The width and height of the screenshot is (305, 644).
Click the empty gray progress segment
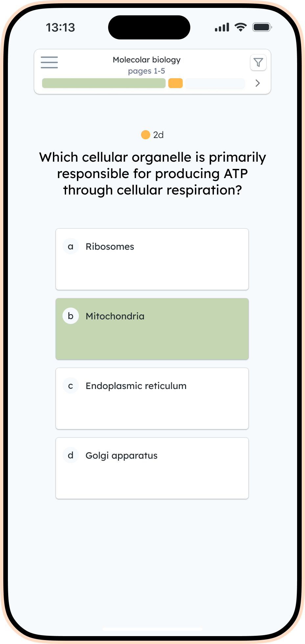click(x=215, y=83)
